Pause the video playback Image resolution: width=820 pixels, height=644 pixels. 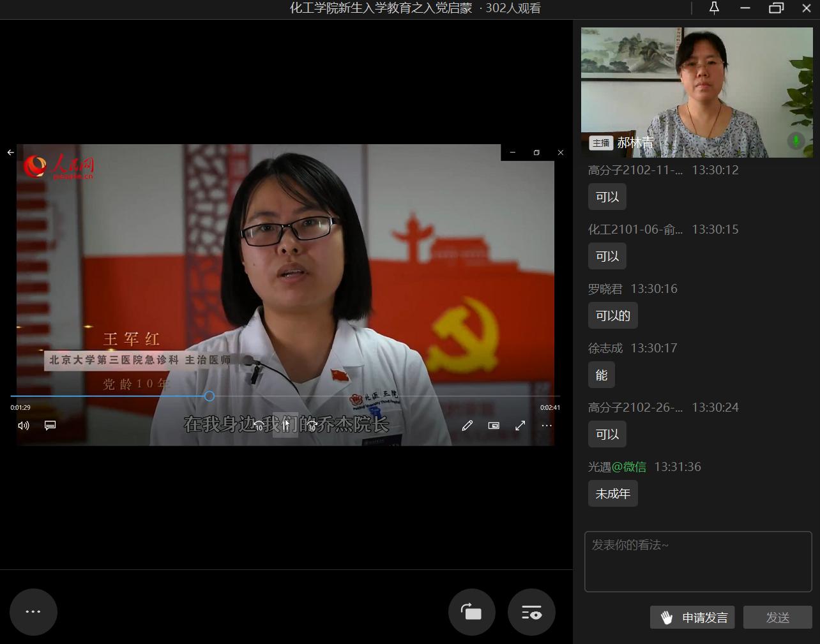285,425
